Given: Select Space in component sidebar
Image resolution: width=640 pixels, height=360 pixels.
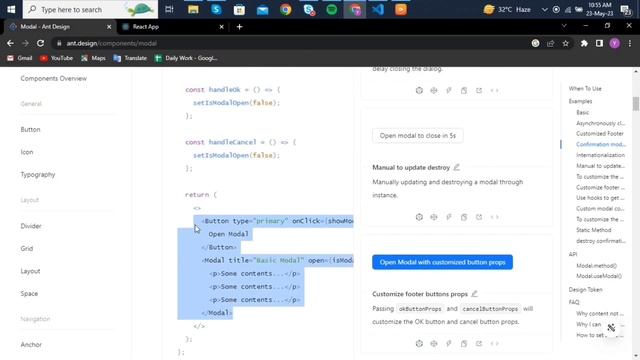Looking at the screenshot, I should pyautogui.click(x=29, y=293).
